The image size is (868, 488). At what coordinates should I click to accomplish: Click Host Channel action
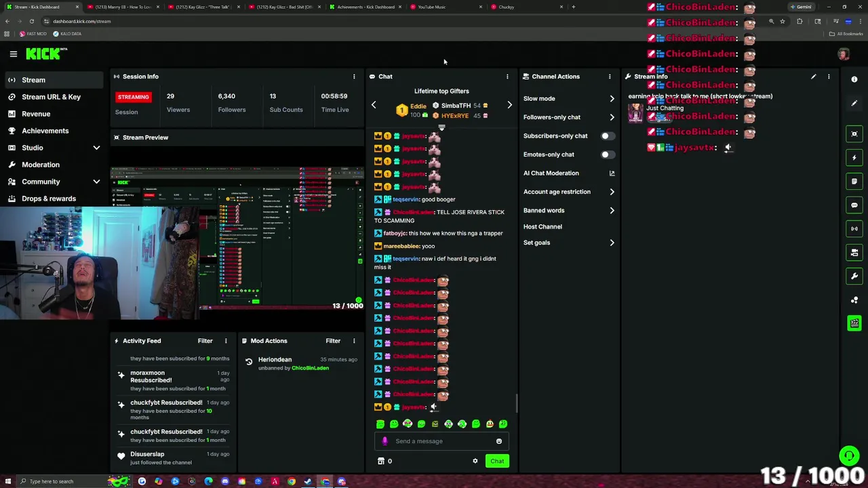tap(542, 226)
